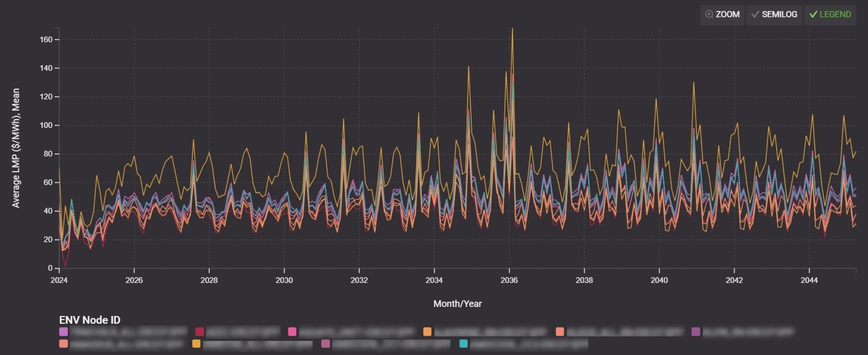Click the 2024 label on x-axis
Image resolution: width=868 pixels, height=355 pixels.
[x=59, y=280]
